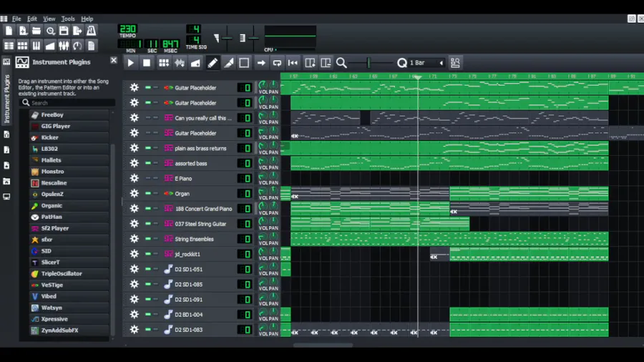Select the TripleOscillator plugin
This screenshot has width=644, height=362.
point(69,273)
